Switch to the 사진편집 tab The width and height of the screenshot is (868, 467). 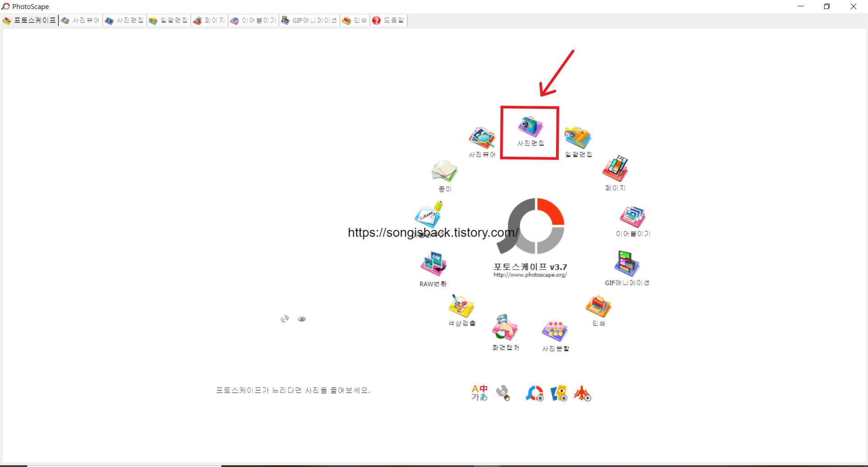[x=124, y=20]
